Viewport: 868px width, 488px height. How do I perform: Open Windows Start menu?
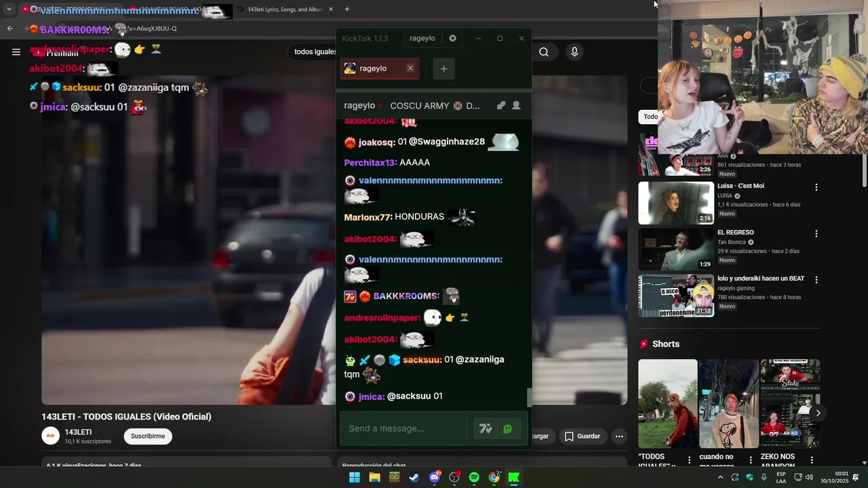[x=355, y=477]
